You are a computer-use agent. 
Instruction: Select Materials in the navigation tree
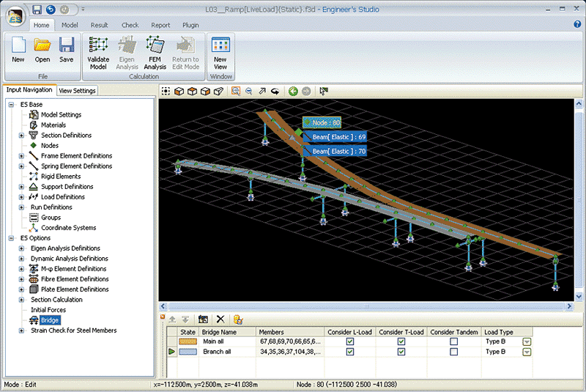coord(53,125)
